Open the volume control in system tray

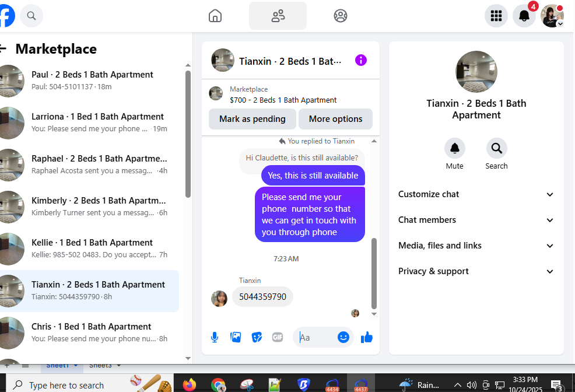pyautogui.click(x=472, y=384)
